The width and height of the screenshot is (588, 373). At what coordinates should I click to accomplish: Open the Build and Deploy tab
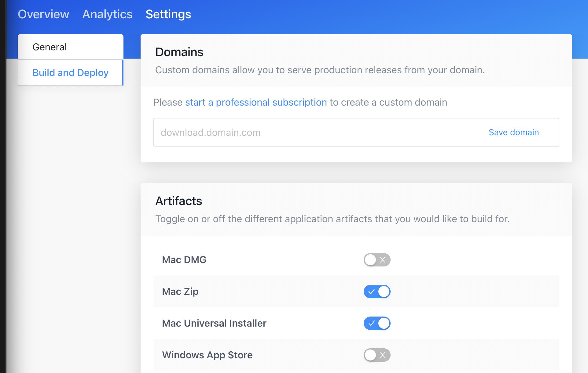tap(70, 73)
